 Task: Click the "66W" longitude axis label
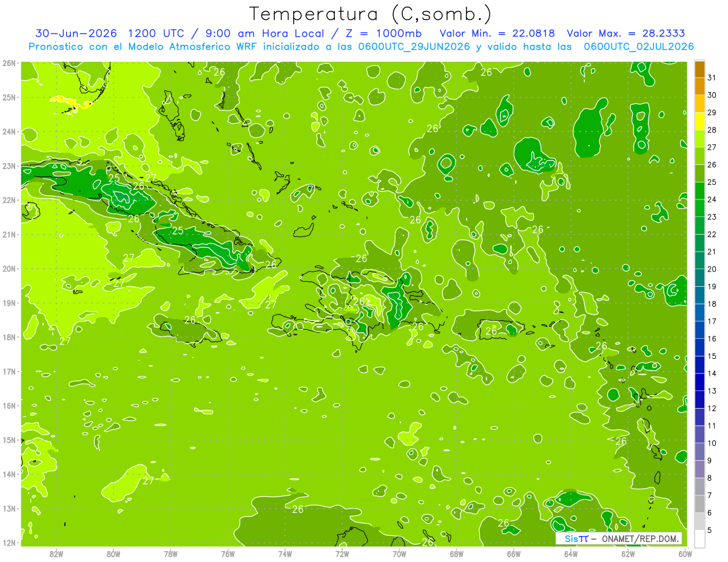[514, 554]
